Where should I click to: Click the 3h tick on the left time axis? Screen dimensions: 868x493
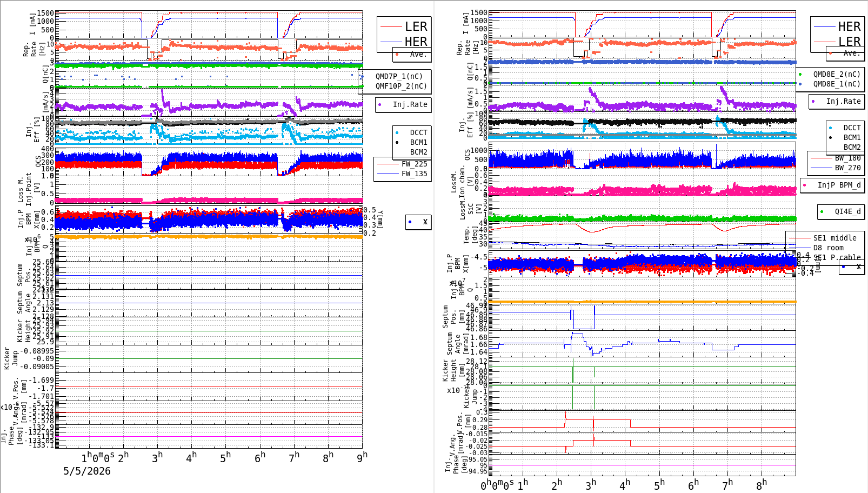point(157,457)
